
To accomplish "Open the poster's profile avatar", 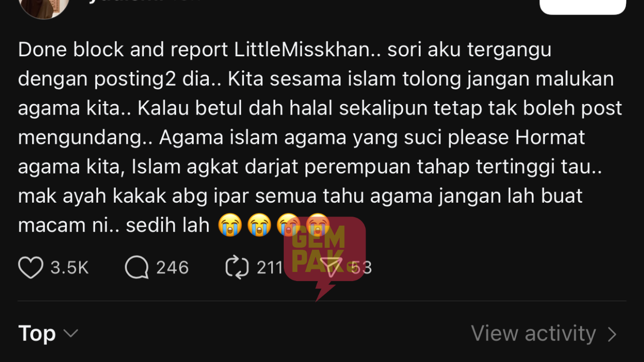I will coord(44,7).
